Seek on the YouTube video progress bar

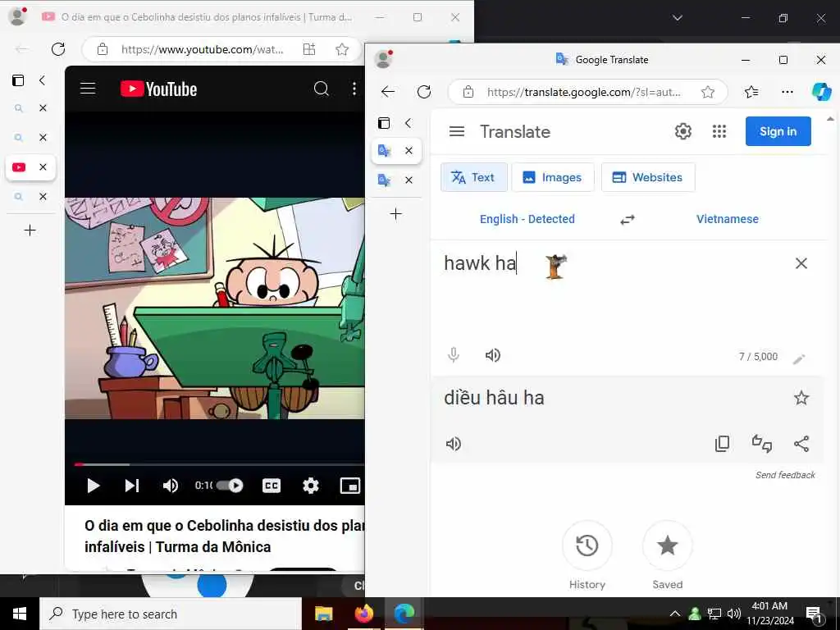tap(220, 464)
